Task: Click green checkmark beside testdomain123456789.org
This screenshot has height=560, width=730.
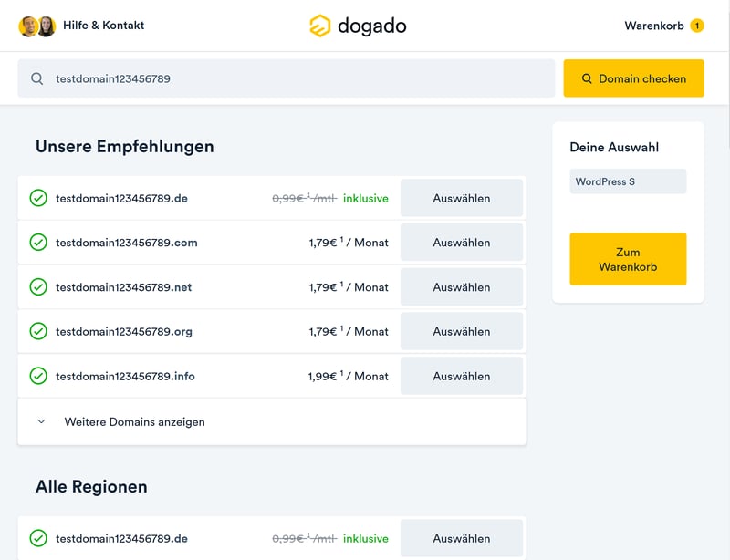Action: pyautogui.click(x=38, y=331)
